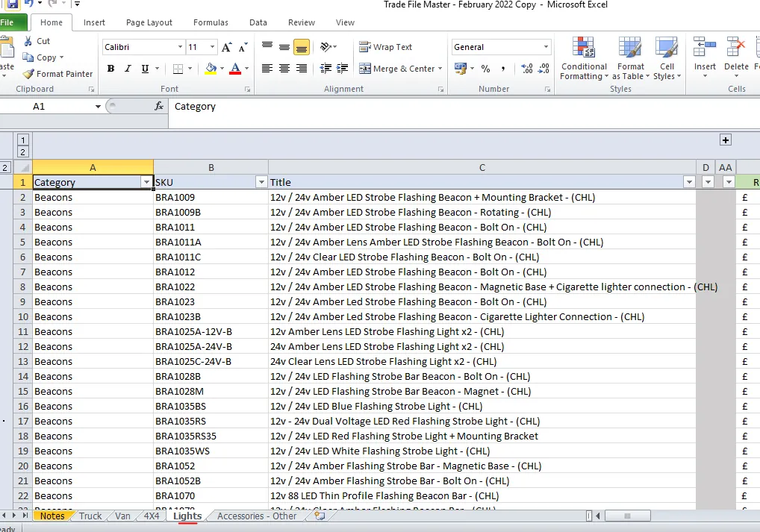The image size is (760, 532).
Task: Open the Title column filter dropdown
Action: pyautogui.click(x=689, y=182)
